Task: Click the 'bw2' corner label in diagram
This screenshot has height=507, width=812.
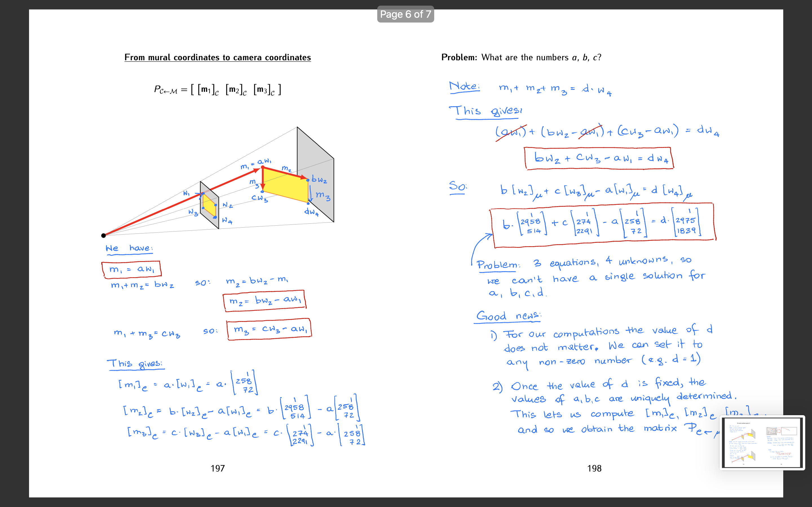Action: coord(319,179)
